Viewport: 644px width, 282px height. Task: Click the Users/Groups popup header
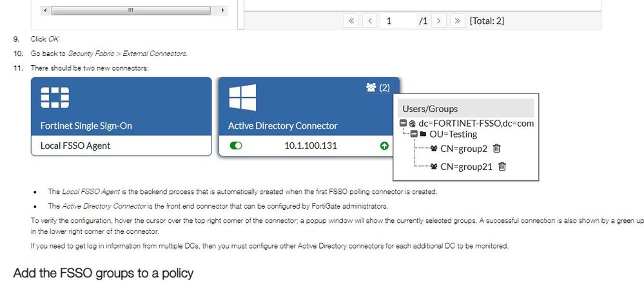pyautogui.click(x=465, y=108)
